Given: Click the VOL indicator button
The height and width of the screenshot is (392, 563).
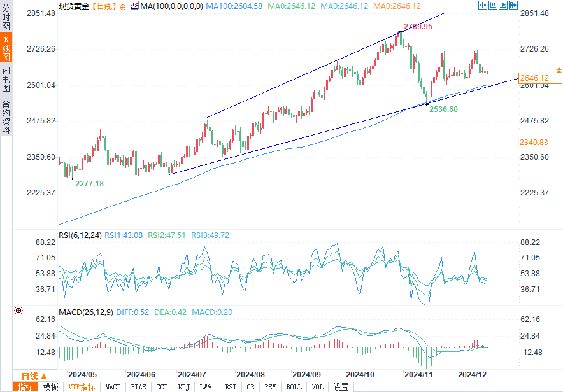Looking at the screenshot, I should click(x=318, y=387).
